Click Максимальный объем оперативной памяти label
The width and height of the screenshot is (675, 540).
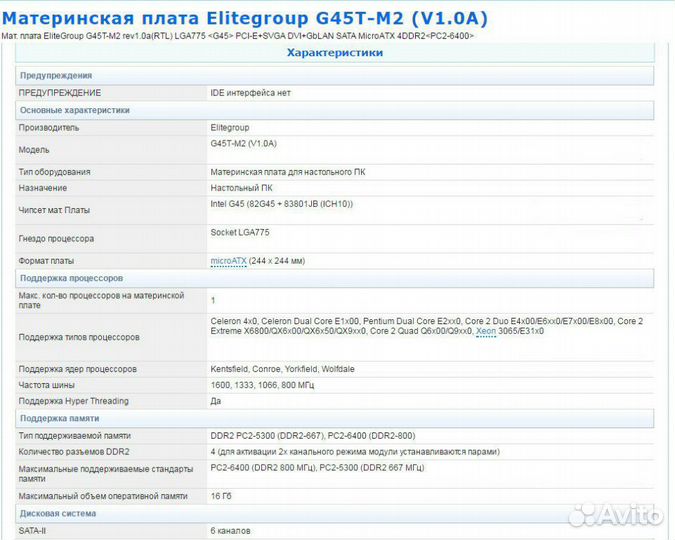click(x=103, y=497)
